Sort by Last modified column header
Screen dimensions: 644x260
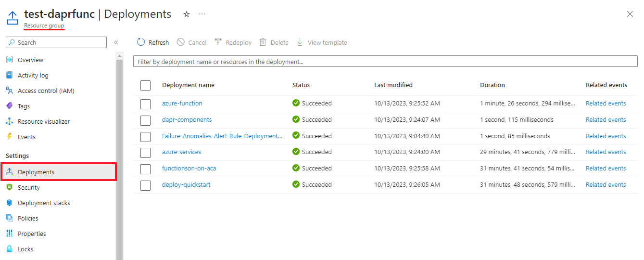(393, 85)
